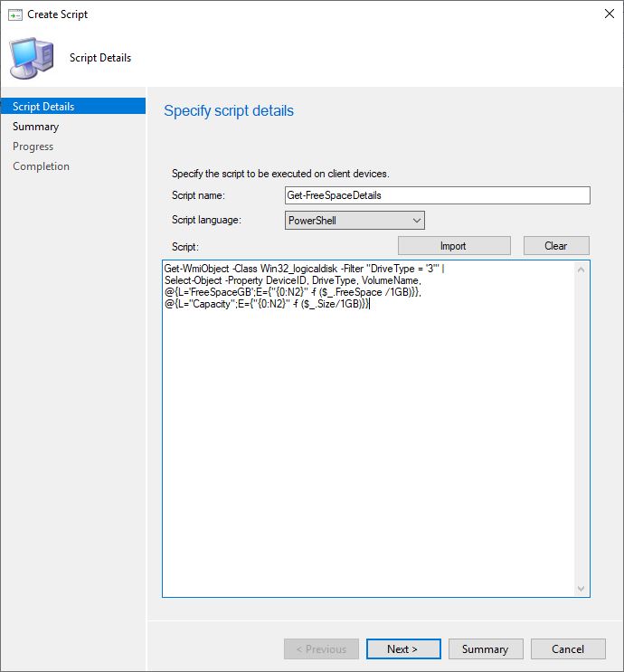Go to the Summary step in sidebar
624x672 pixels.
(35, 127)
